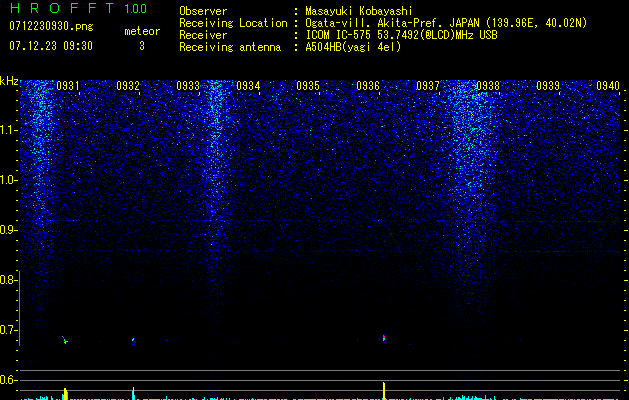The height and width of the screenshot is (400, 629).
Task: Click the date stamp 07.12.23 09:30
Action: coord(51,46)
